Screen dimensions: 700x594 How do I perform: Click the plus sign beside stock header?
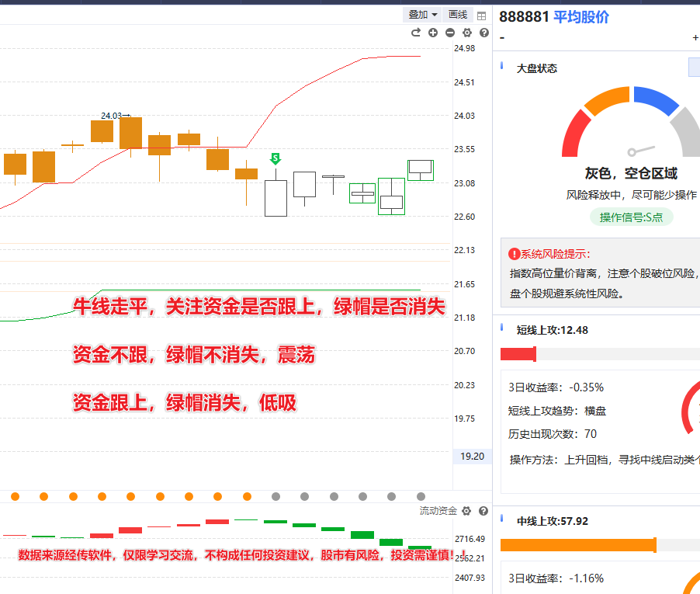click(x=695, y=37)
